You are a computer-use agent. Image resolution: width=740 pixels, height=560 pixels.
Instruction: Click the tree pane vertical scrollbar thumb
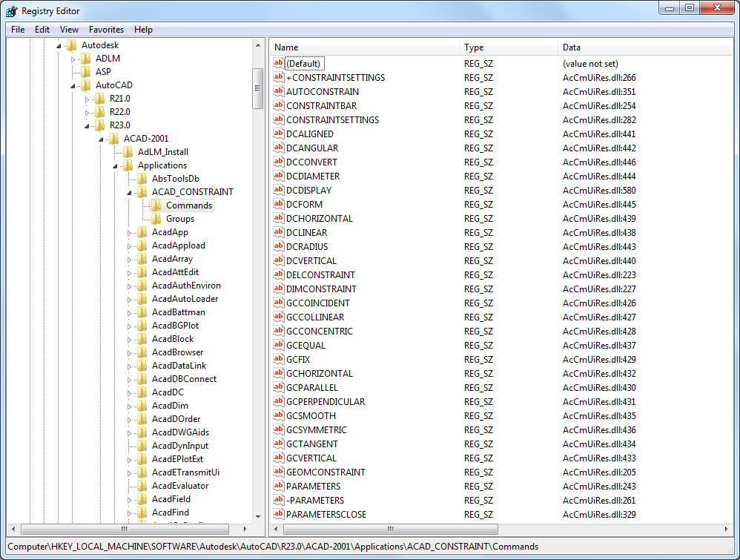point(257,88)
